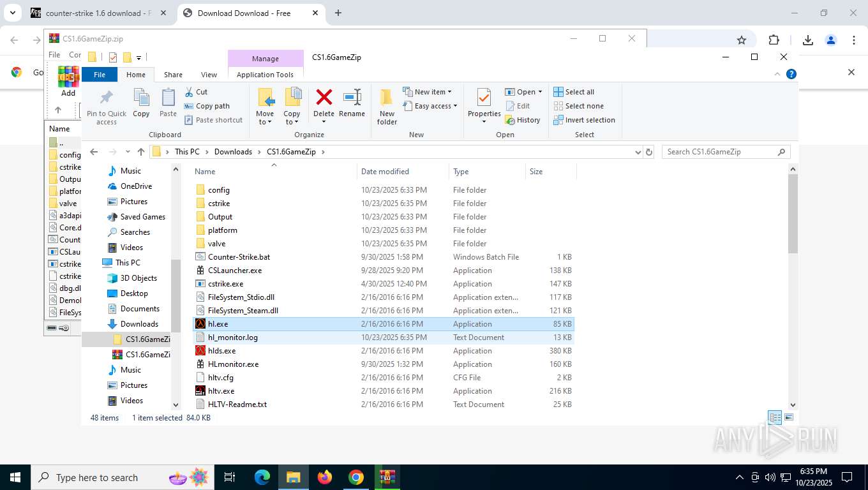
Task: Collapse the ribbon with chevron
Action: point(777,74)
